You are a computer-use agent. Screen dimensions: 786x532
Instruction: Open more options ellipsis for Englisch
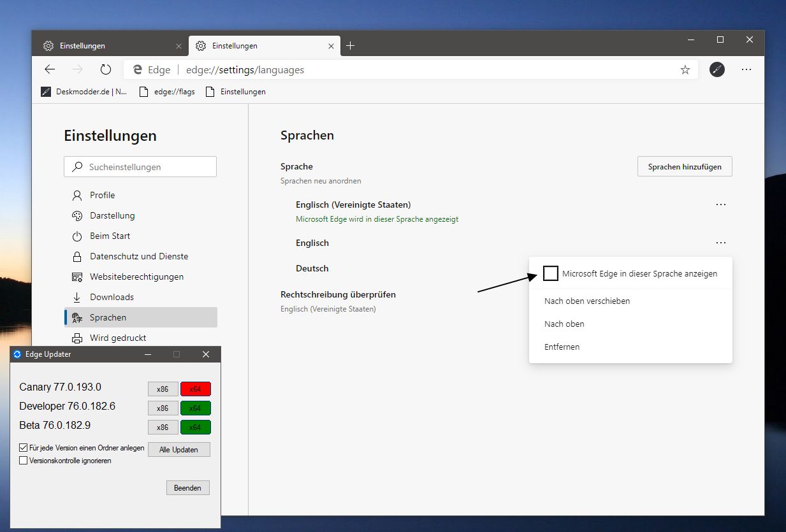click(721, 243)
